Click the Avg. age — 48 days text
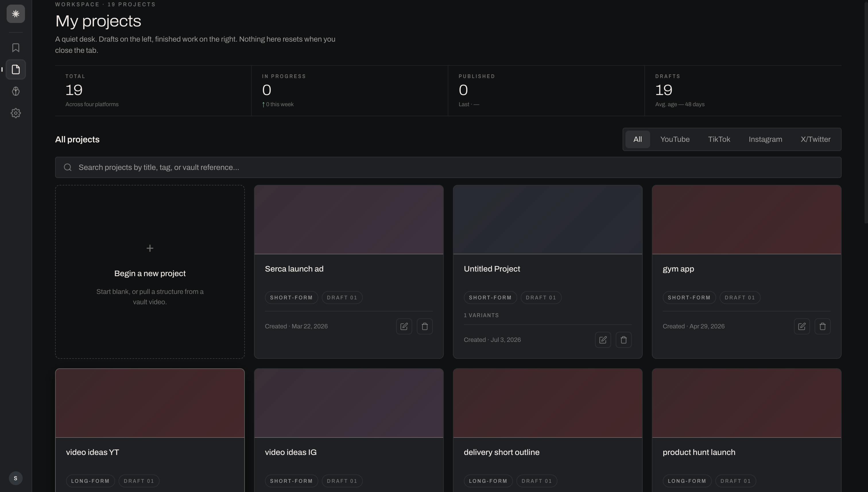868x492 pixels. 680,104
